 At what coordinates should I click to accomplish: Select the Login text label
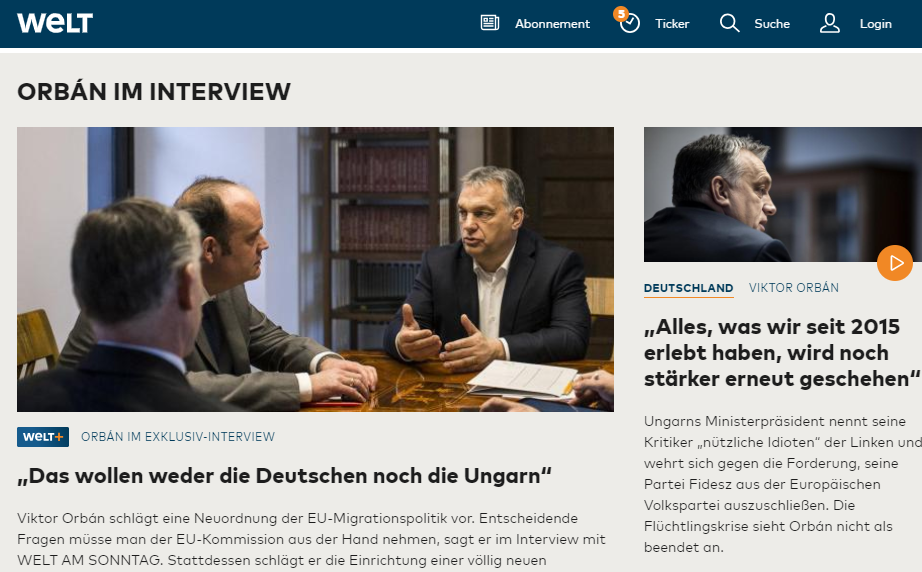876,24
